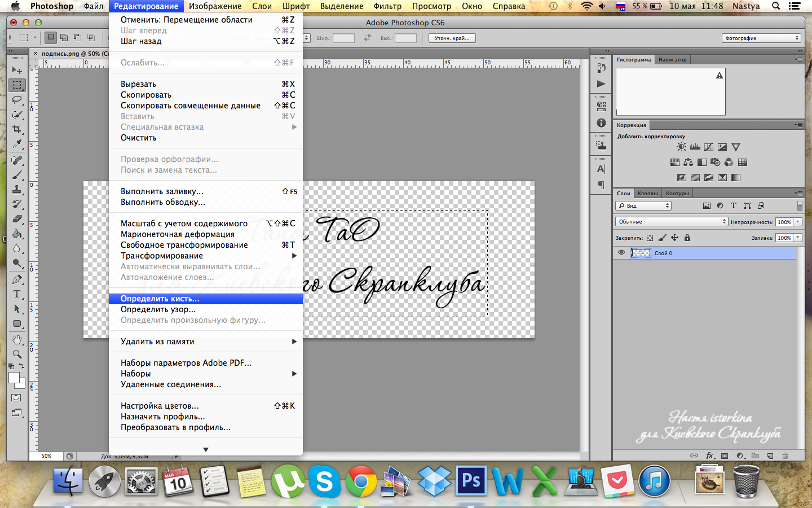
Task: Select the Eyedropper tool
Action: point(17,144)
